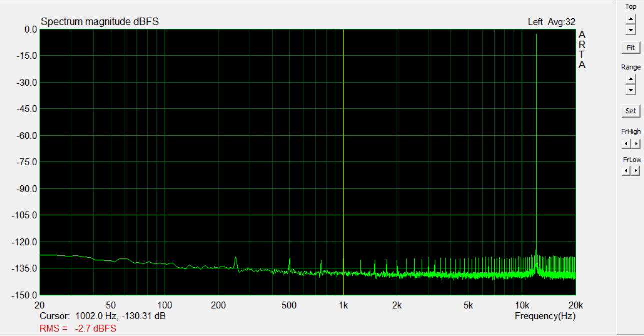Click the 0.0 y-axis value
Image resolution: width=644 pixels, height=336 pixels.
point(31,29)
